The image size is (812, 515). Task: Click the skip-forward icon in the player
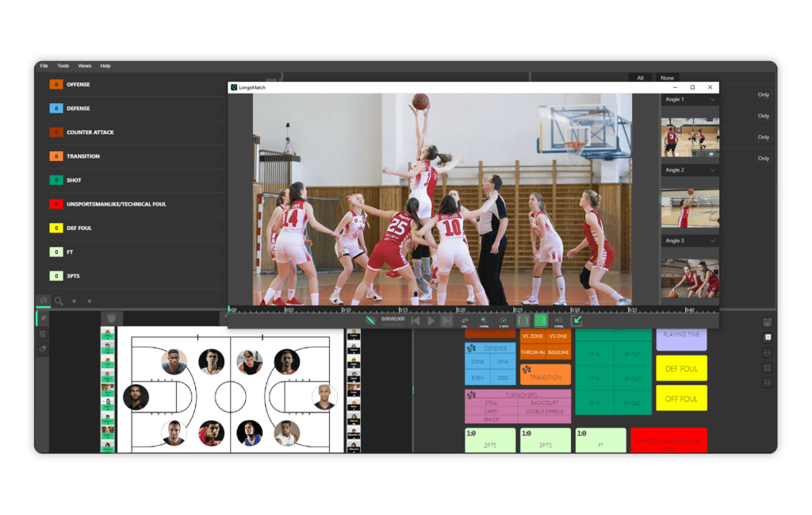446,321
